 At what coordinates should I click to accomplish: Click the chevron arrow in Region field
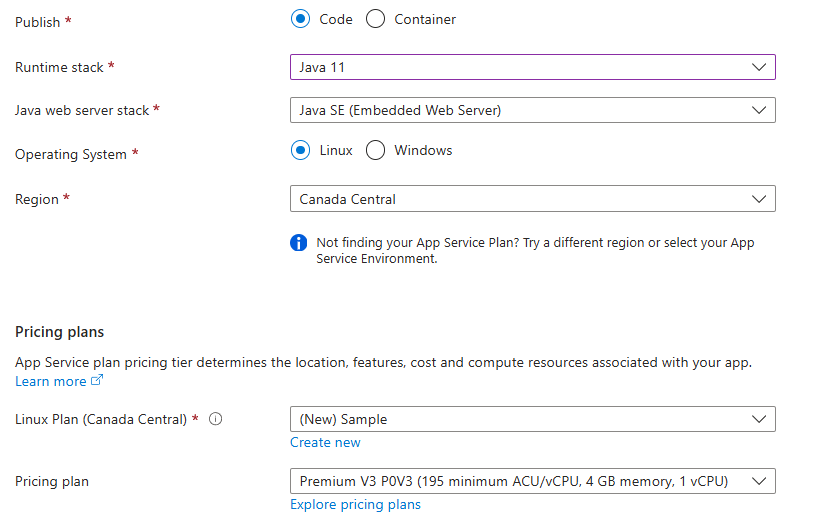coord(758,199)
